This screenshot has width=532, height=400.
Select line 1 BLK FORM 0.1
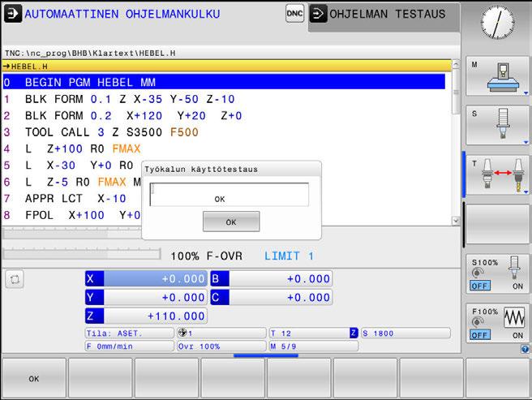[224, 99]
